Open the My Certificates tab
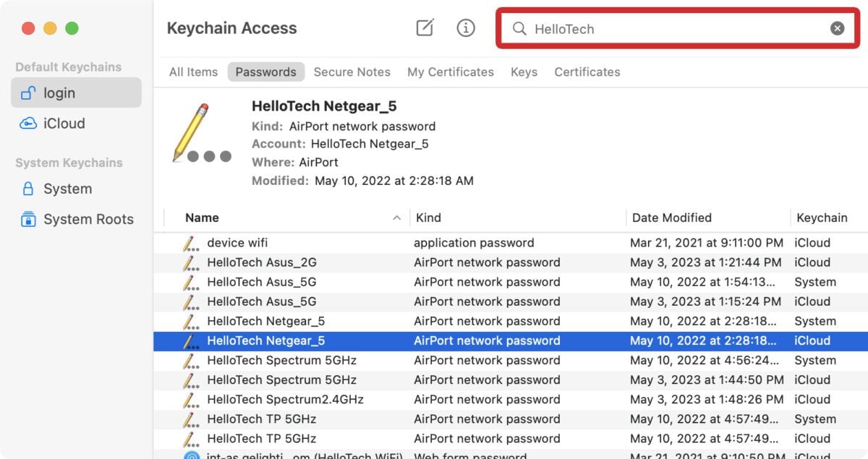868x459 pixels. (x=450, y=72)
